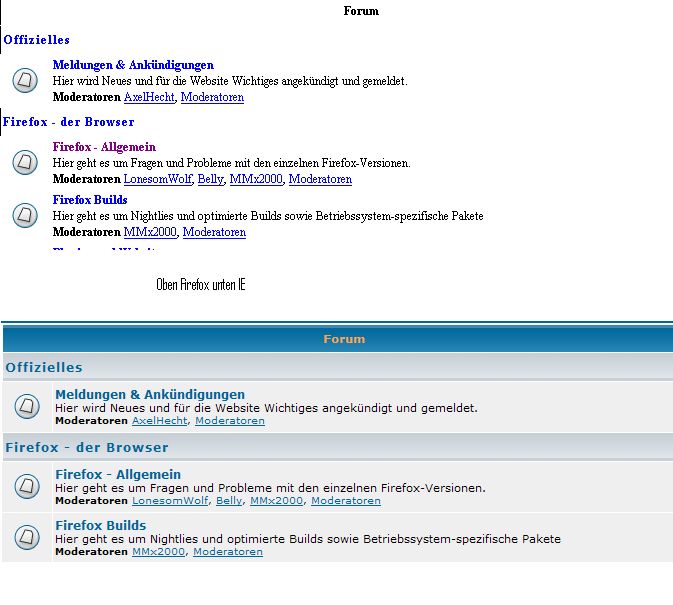Click forum icon beside Firefox - Allgemein in the unstyled Firefox view
Screen dimensions: 673x605
coord(25,162)
